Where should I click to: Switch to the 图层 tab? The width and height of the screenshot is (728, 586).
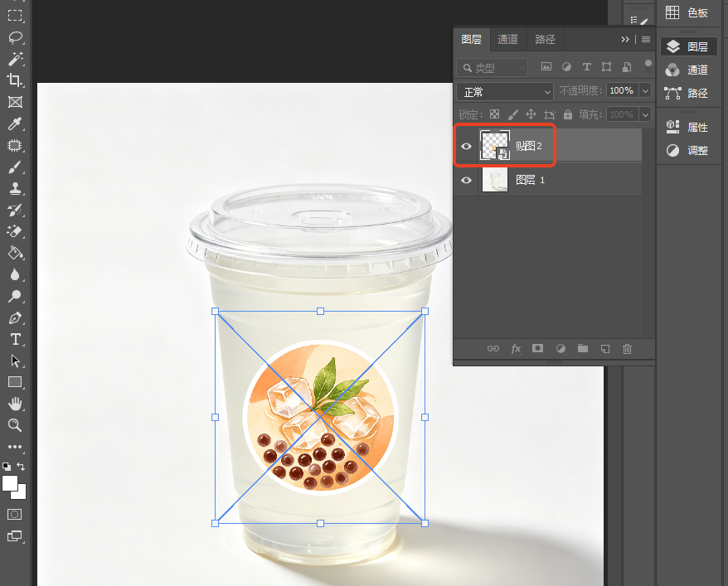472,40
